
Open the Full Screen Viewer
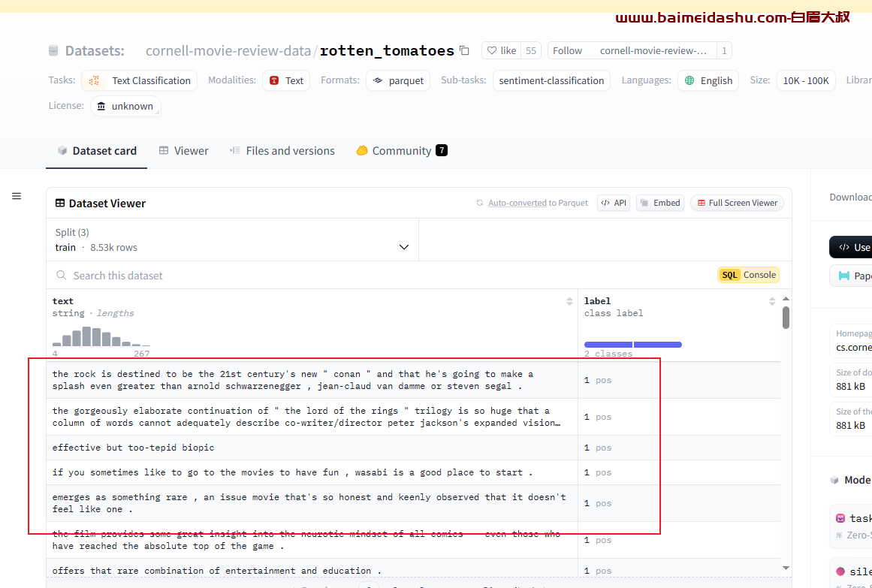coord(737,203)
